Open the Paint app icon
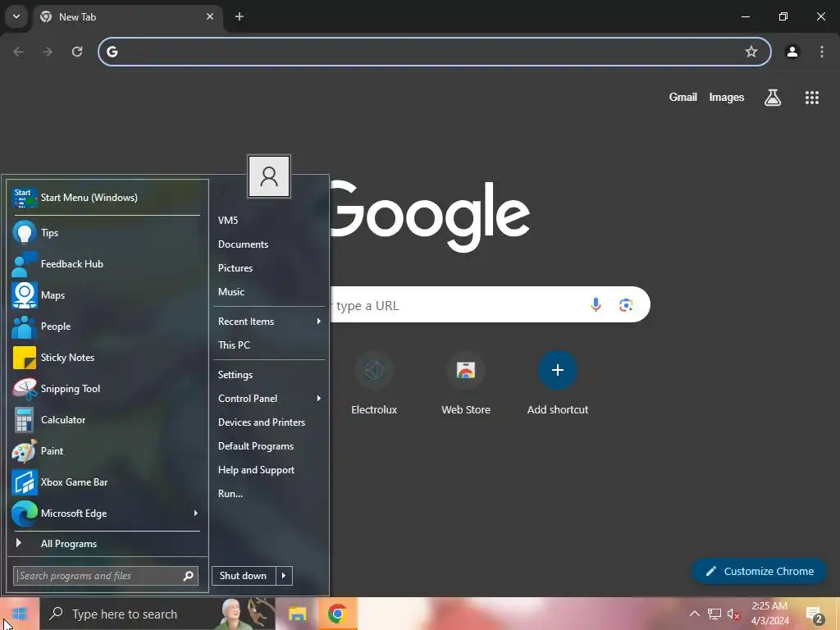Image resolution: width=840 pixels, height=630 pixels. (x=24, y=451)
